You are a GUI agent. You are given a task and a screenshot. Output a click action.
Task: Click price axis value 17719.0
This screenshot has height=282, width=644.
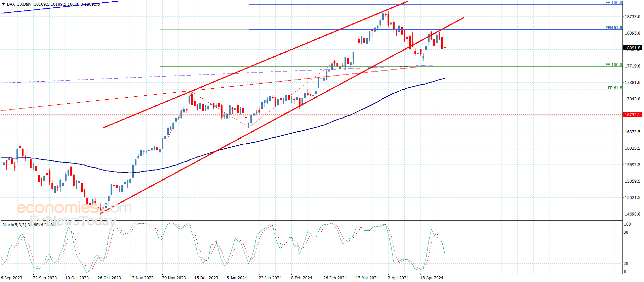[632, 66]
